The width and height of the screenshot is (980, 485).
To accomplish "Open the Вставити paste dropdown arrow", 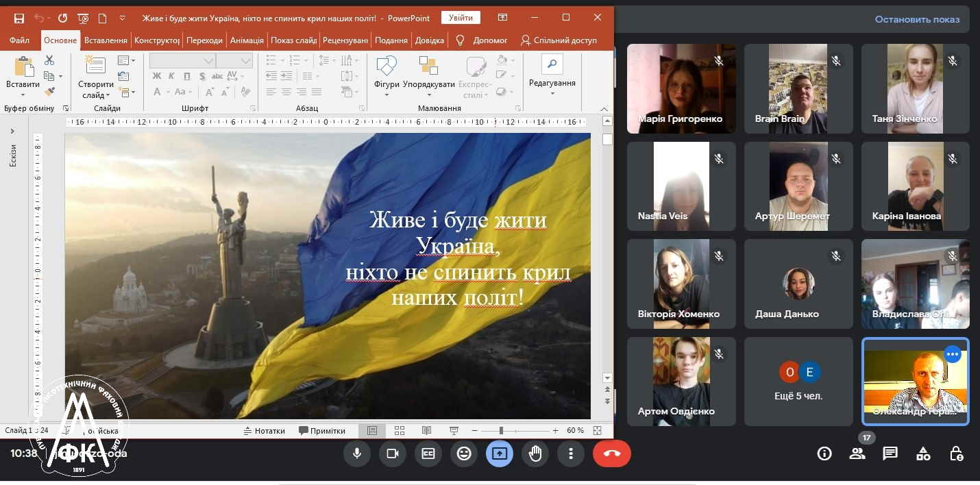I will (x=23, y=95).
